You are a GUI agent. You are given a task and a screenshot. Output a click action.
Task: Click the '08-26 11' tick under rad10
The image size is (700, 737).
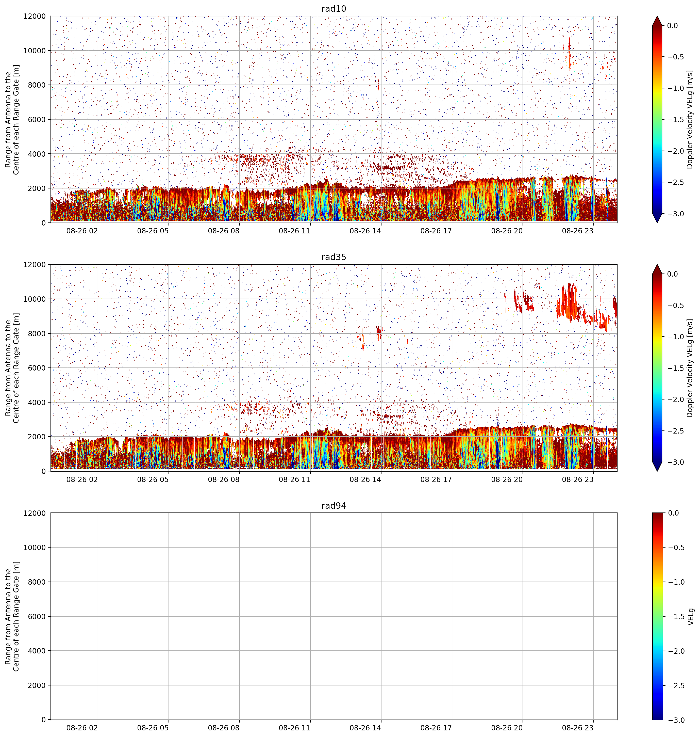(x=294, y=231)
